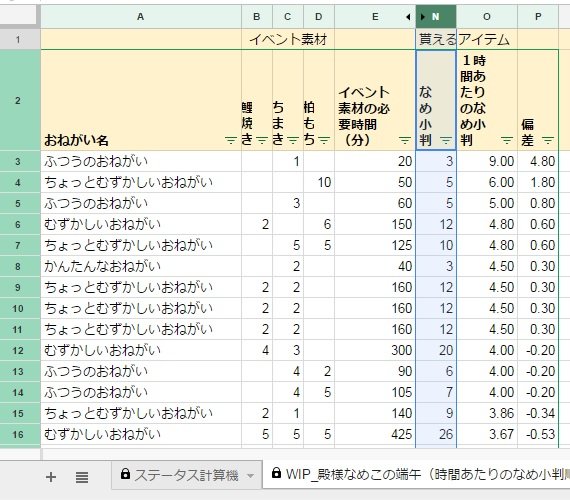The image size is (570, 500).
Task: Open filter for 柏もち column
Action: [324, 140]
